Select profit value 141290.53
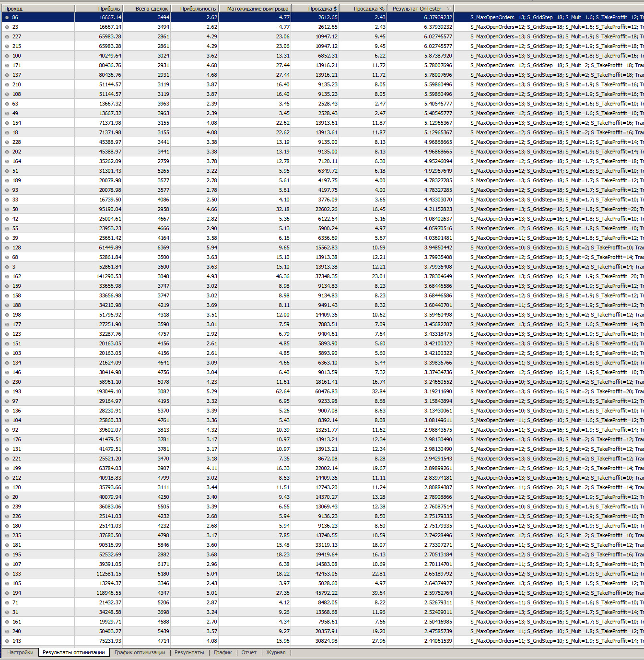Viewport: 644px width, 660px height. (x=109, y=276)
